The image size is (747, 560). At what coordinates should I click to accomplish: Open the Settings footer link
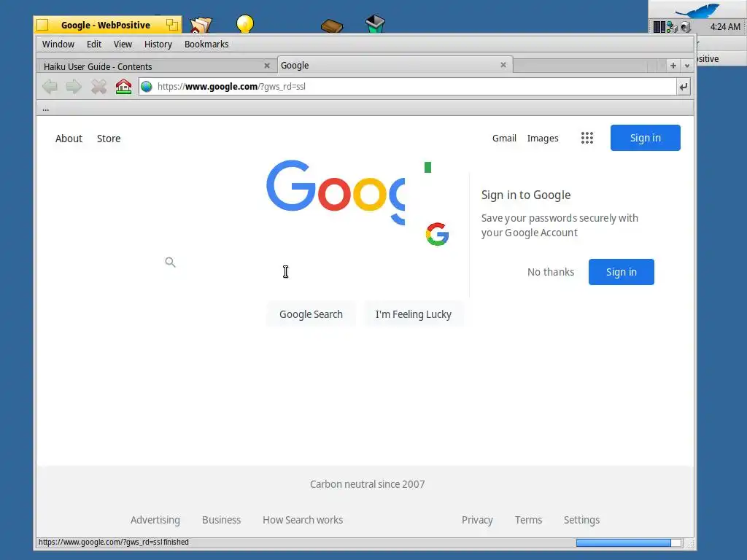[x=581, y=520]
